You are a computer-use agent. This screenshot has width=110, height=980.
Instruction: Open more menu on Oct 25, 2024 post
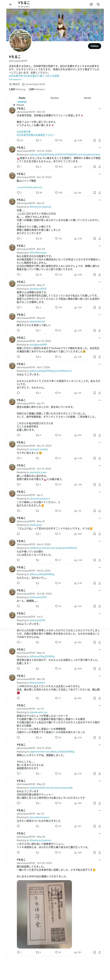(x=99, y=147)
